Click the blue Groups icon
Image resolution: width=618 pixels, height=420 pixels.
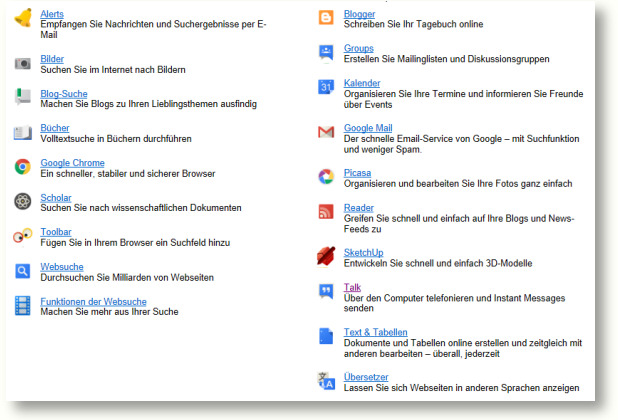326,53
